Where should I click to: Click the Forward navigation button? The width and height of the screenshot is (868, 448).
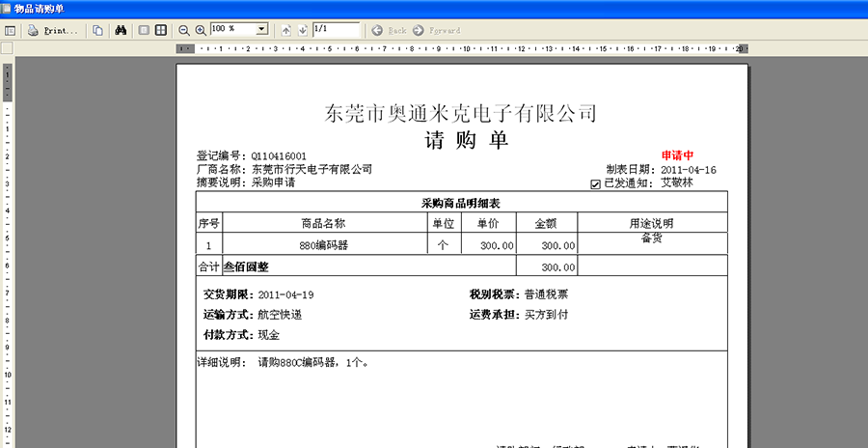pyautogui.click(x=437, y=31)
